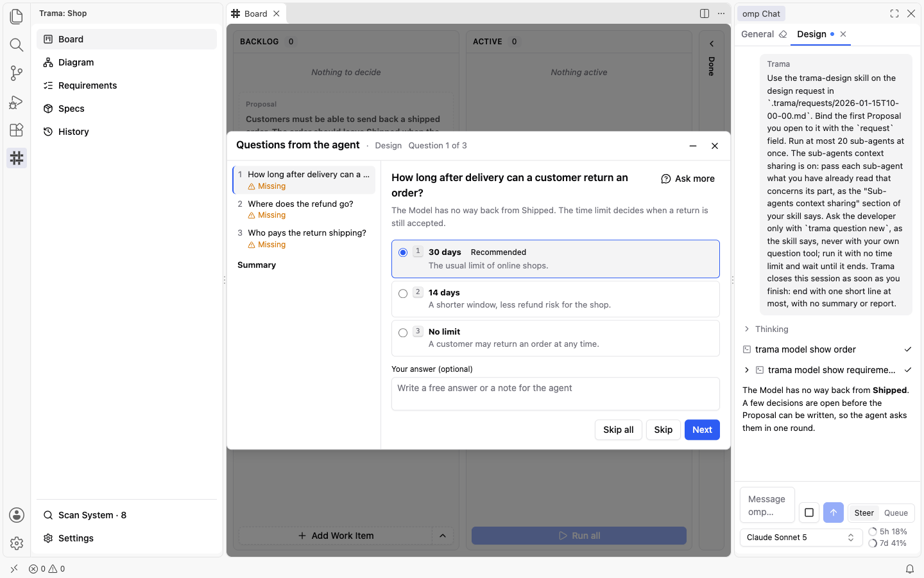This screenshot has width=924, height=578.
Task: Minimize the Questions from the agent dialog
Action: pyautogui.click(x=693, y=146)
